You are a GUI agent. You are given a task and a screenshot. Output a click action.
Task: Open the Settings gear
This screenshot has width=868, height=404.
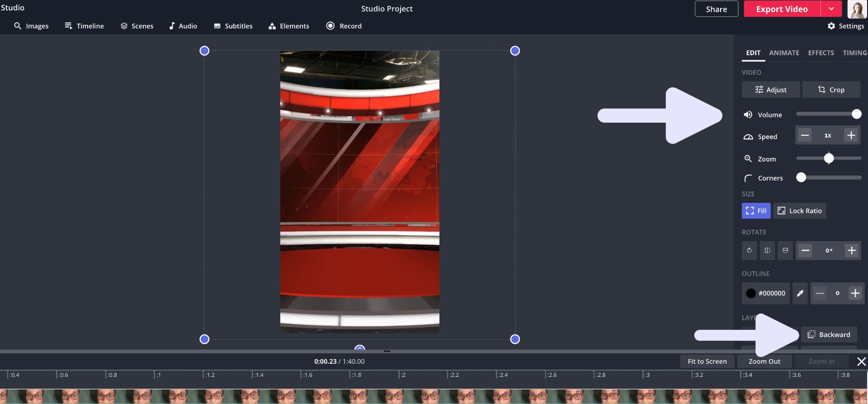click(846, 26)
